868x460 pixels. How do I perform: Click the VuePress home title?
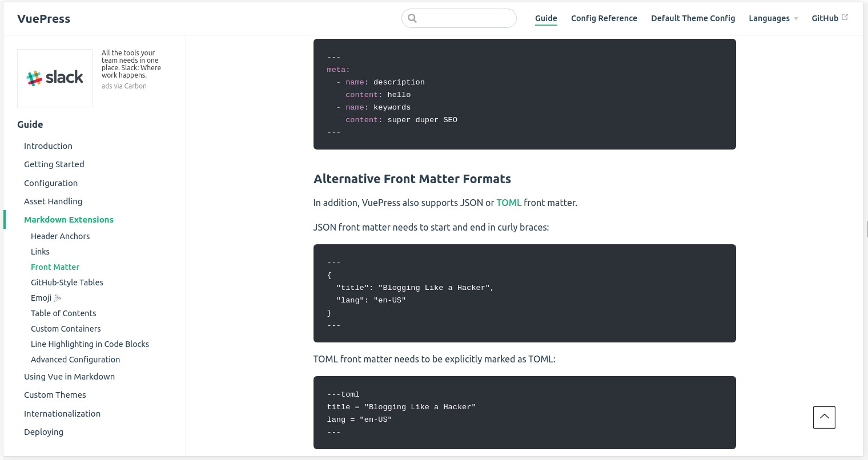click(44, 19)
